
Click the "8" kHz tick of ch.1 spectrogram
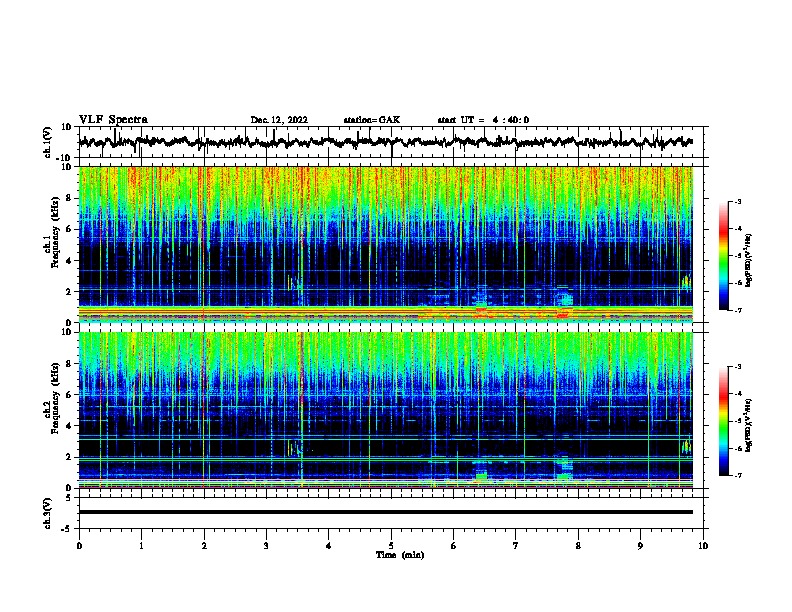pyautogui.click(x=70, y=198)
